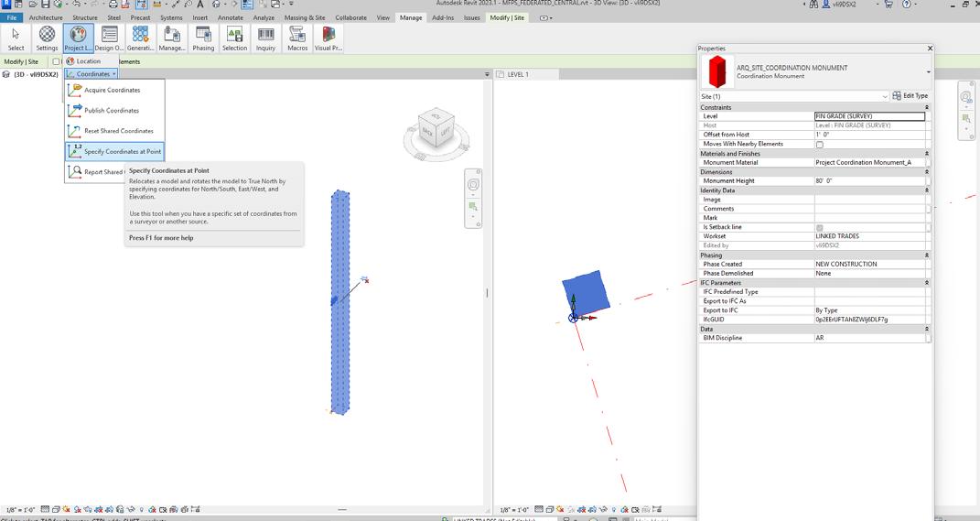Click the steering wheel on 3D navigation bar

[473, 185]
